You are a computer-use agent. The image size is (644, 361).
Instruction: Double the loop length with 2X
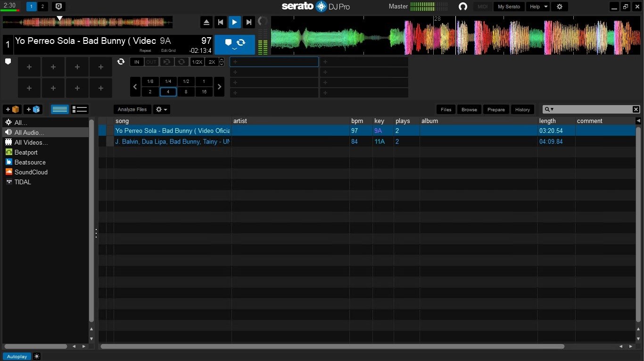[212, 62]
